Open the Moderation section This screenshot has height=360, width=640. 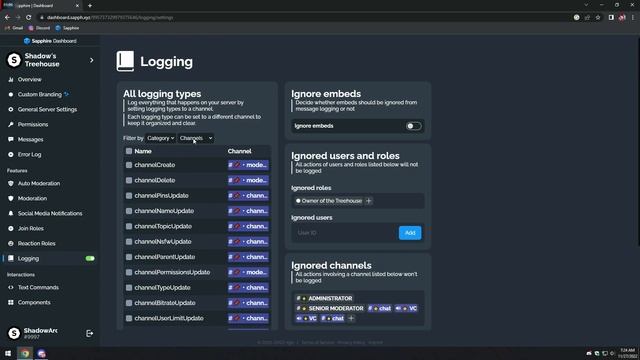pyautogui.click(x=32, y=198)
